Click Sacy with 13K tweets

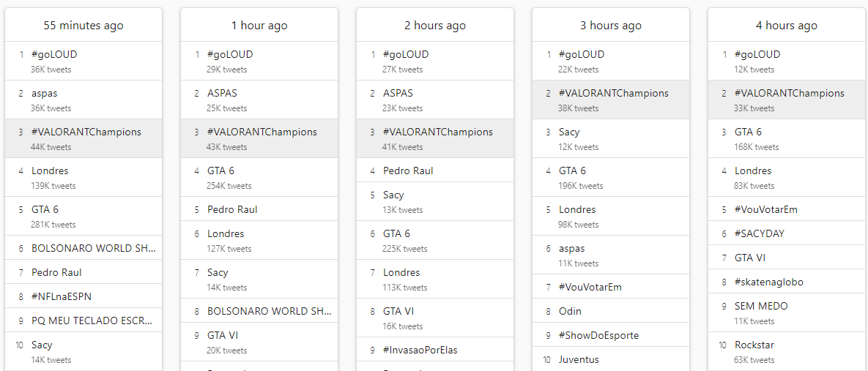(393, 195)
